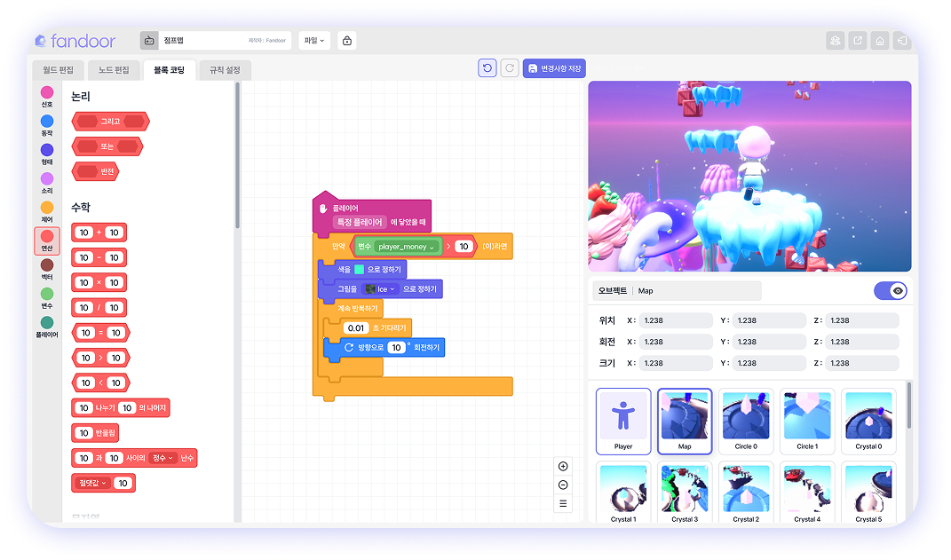Open the 변수 block category
This screenshot has width=951, height=560.
pos(47,293)
